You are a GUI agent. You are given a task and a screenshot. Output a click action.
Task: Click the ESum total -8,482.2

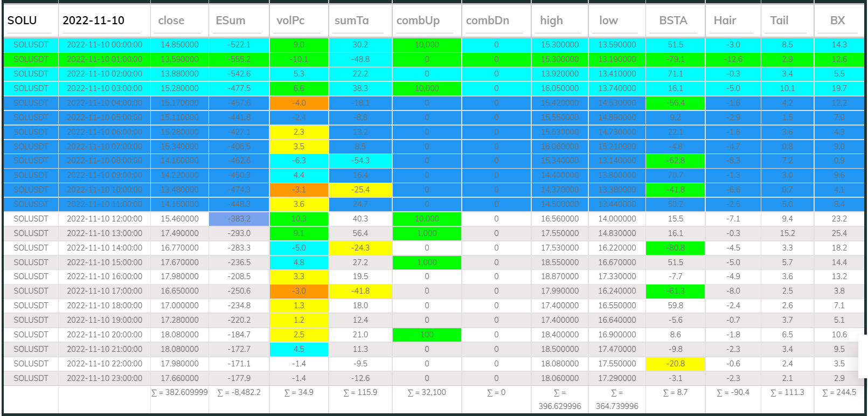239,392
